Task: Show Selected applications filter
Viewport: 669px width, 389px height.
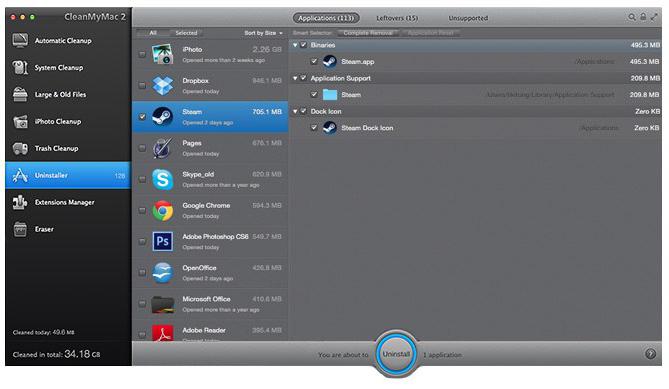Action: [x=186, y=33]
